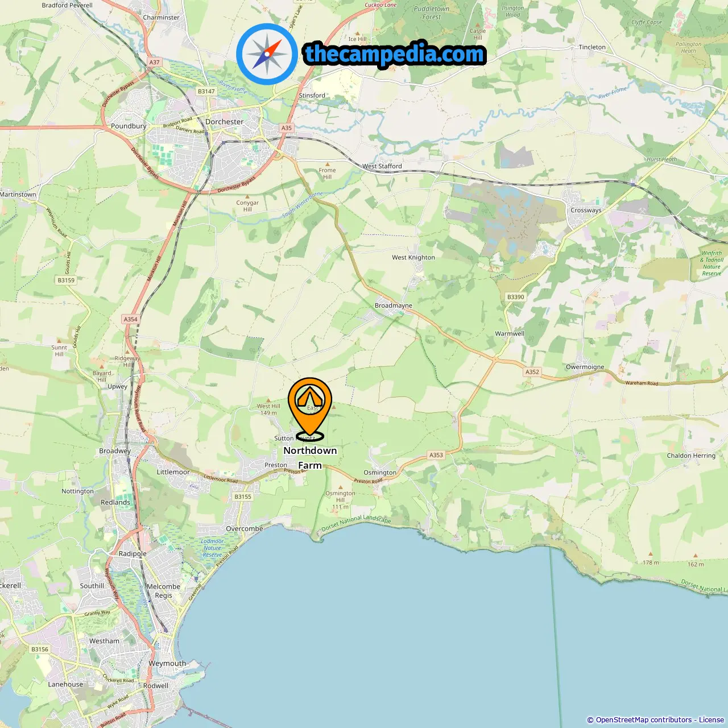Click the B3390 road shield
This screenshot has width=728, height=728.
point(516,297)
